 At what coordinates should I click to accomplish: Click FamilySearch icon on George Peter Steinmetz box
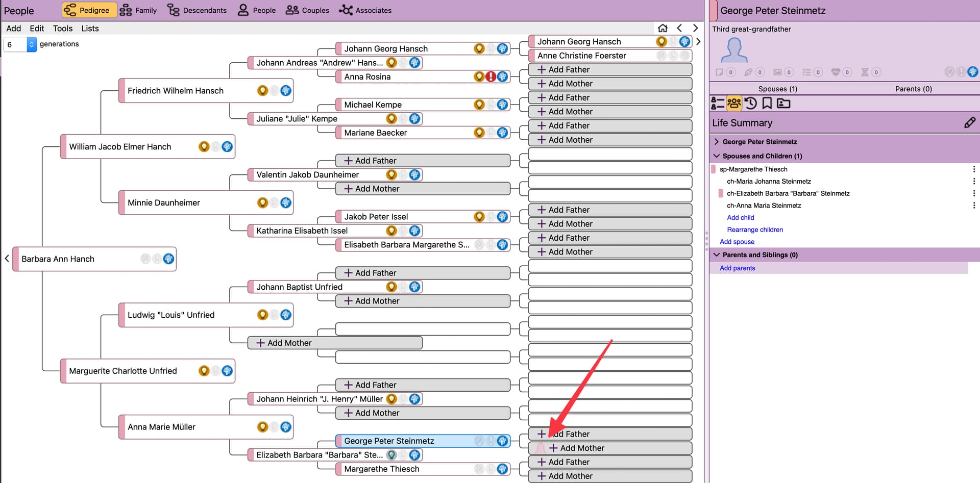pos(502,441)
